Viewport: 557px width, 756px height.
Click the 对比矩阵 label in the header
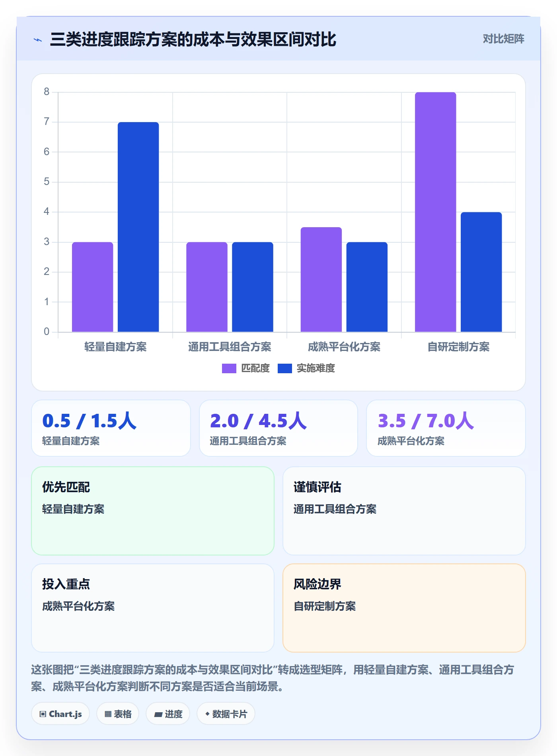tap(503, 39)
